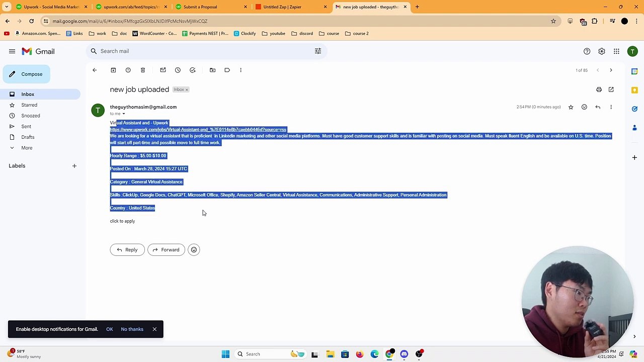Go to next (older) email arrow
Image resolution: width=644 pixels, height=362 pixels.
click(611, 70)
